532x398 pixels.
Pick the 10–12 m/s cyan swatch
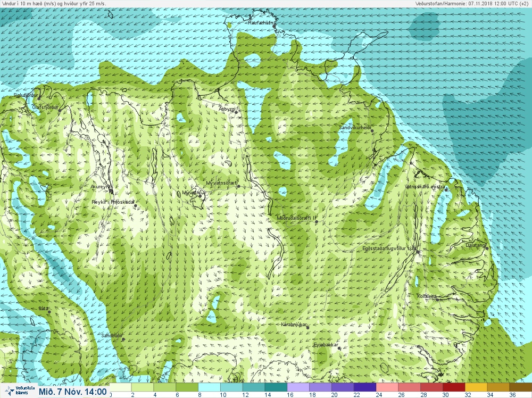[x=231, y=387]
